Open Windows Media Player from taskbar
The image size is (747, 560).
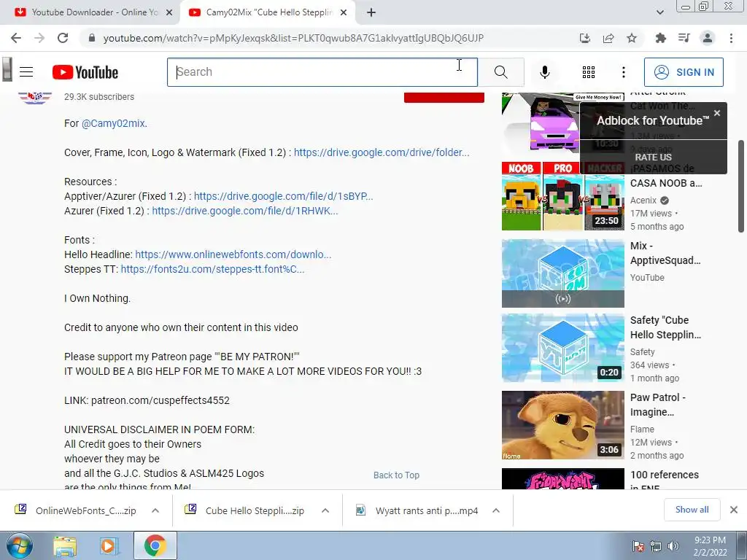click(x=109, y=545)
